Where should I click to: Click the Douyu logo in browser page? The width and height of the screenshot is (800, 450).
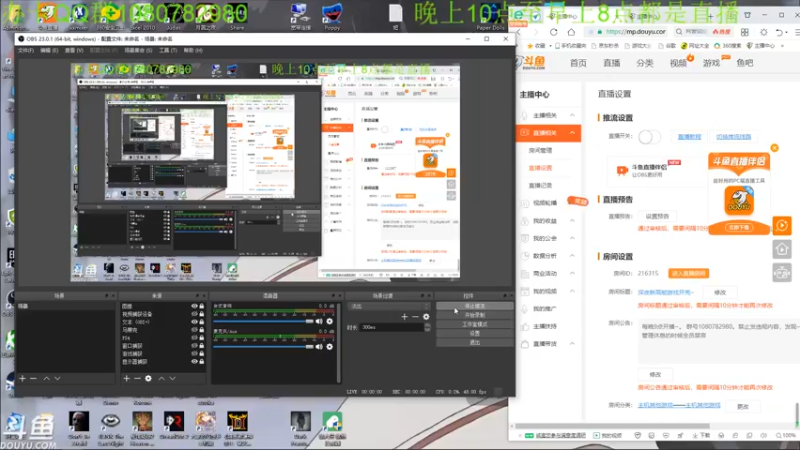533,63
